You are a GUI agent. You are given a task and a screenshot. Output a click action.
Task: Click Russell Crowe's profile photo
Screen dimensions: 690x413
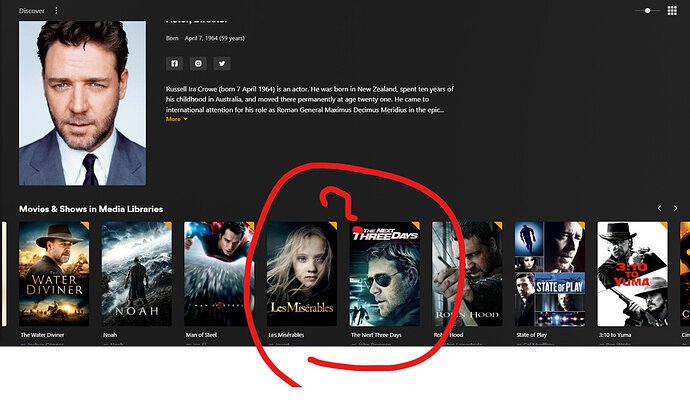pos(82,103)
